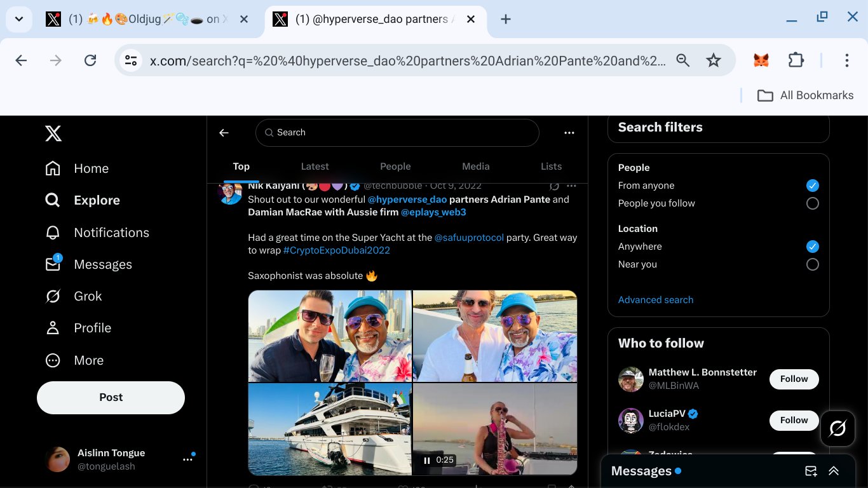
Task: Click the new message compose icon
Action: pos(811,471)
